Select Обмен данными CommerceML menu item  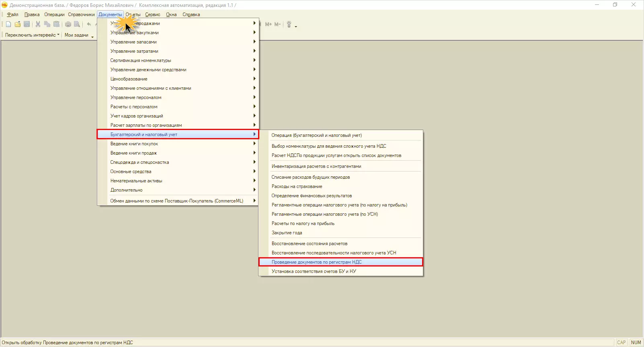tap(178, 201)
